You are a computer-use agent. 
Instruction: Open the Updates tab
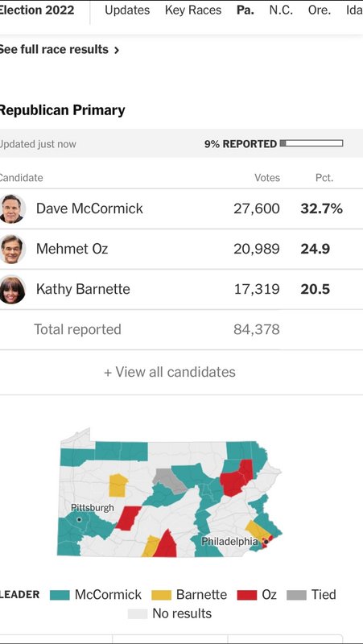click(x=127, y=10)
